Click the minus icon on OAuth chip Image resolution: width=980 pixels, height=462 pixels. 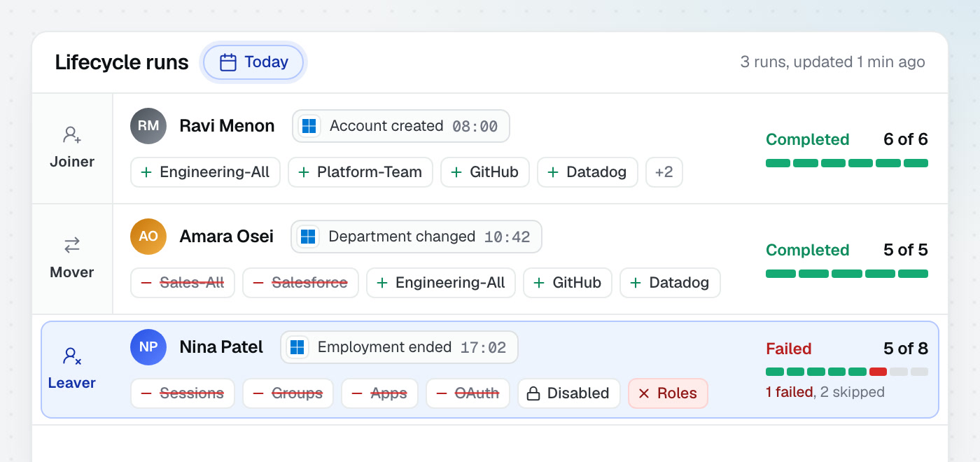tap(442, 393)
